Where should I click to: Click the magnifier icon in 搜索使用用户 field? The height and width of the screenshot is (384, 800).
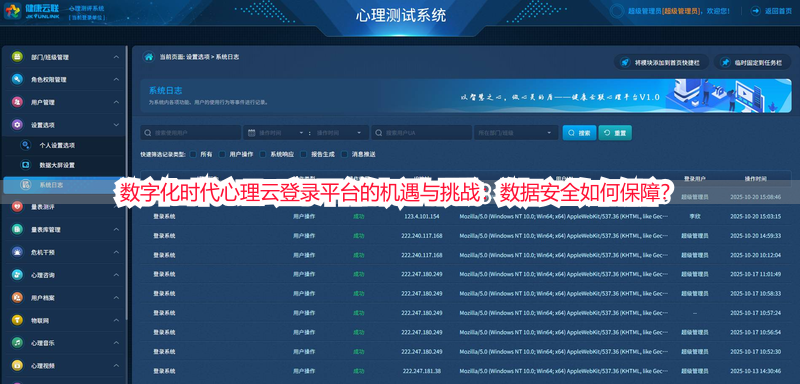[147, 133]
